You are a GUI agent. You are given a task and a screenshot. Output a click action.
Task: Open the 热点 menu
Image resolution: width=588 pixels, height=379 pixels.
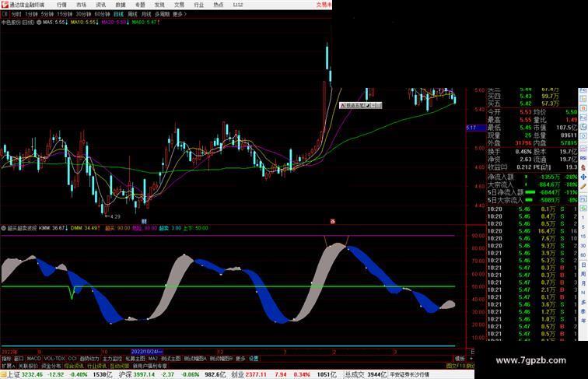tap(219, 5)
